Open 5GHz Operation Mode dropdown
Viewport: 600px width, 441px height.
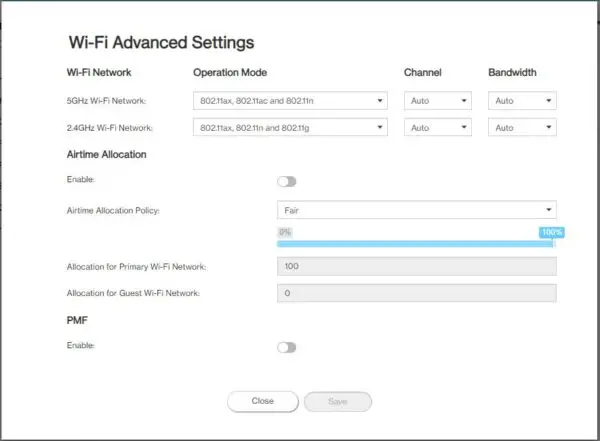coord(290,101)
